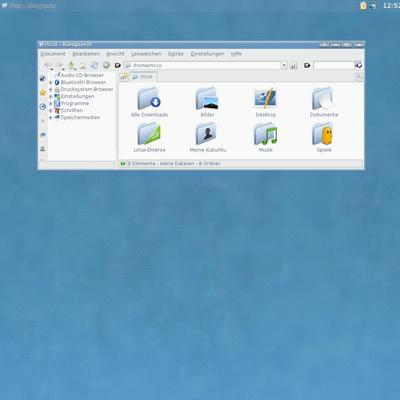Open the Dokument menu

53,54
